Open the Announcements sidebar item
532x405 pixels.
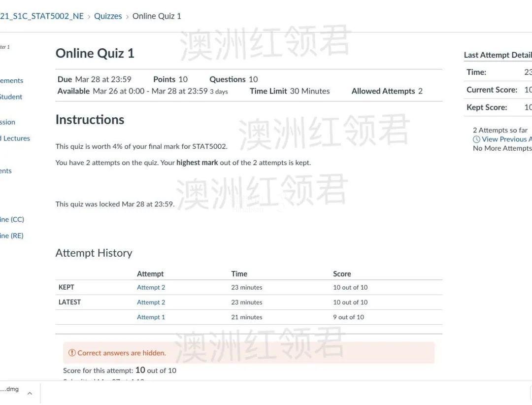tap(11, 81)
